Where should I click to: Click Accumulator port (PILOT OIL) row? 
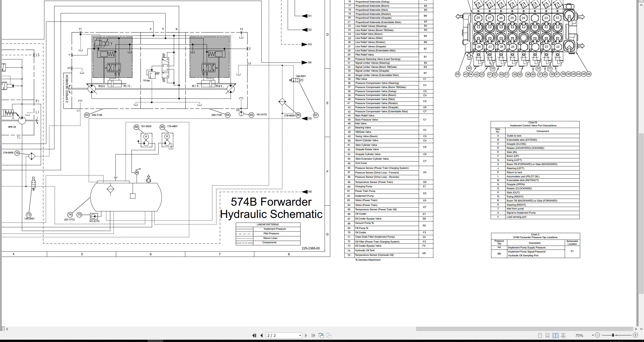pos(535,176)
